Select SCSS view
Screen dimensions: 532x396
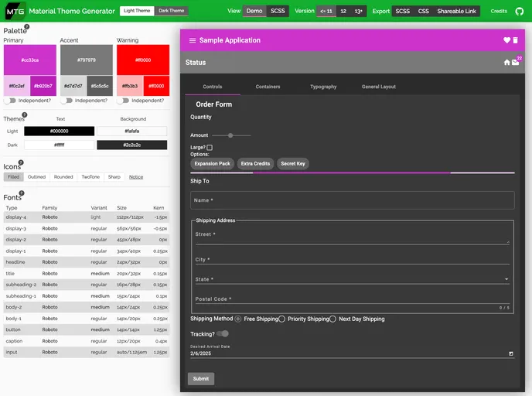tap(278, 11)
